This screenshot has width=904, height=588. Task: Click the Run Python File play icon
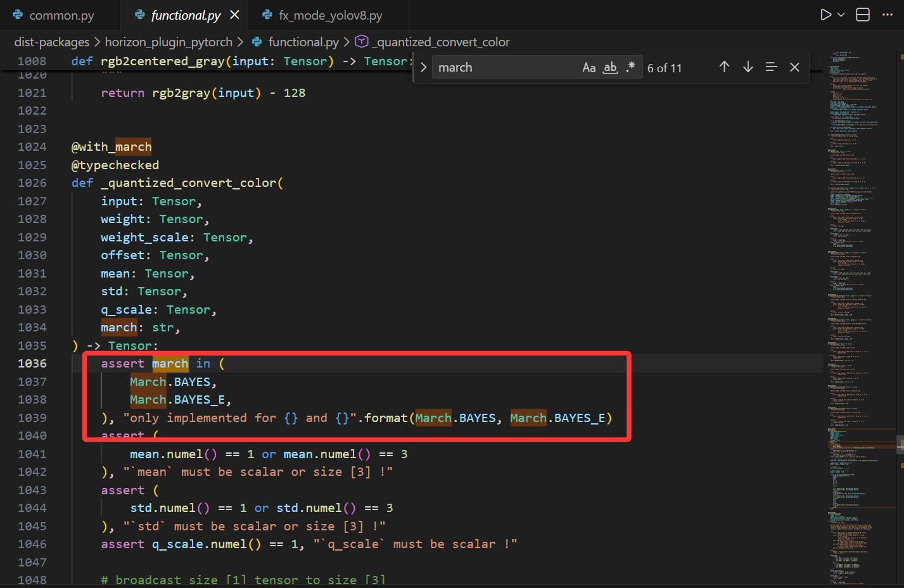[825, 15]
